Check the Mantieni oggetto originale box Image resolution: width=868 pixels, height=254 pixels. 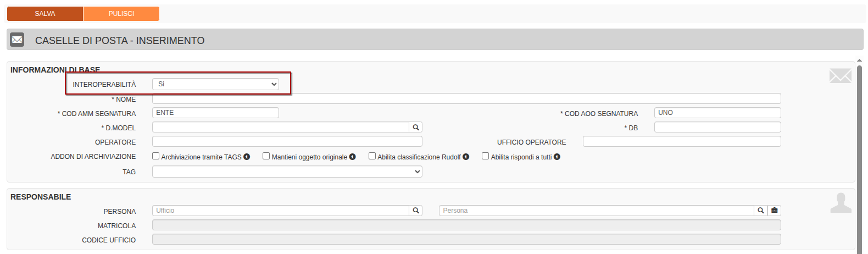point(266,156)
